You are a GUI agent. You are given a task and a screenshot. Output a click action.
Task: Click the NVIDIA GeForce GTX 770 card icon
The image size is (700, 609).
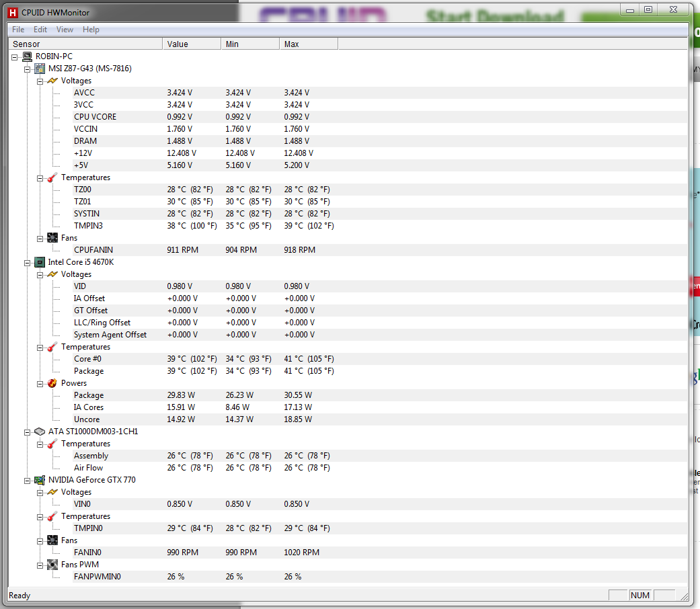pos(40,480)
